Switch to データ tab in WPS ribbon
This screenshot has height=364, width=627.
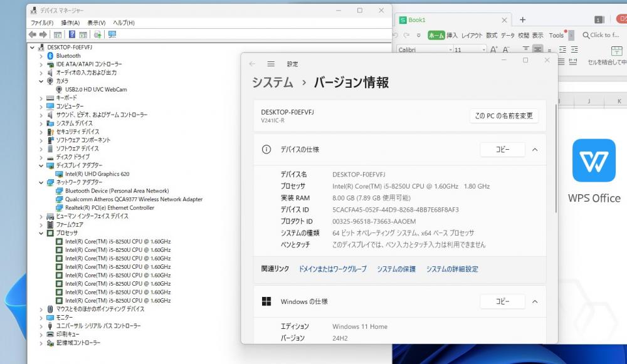point(507,35)
